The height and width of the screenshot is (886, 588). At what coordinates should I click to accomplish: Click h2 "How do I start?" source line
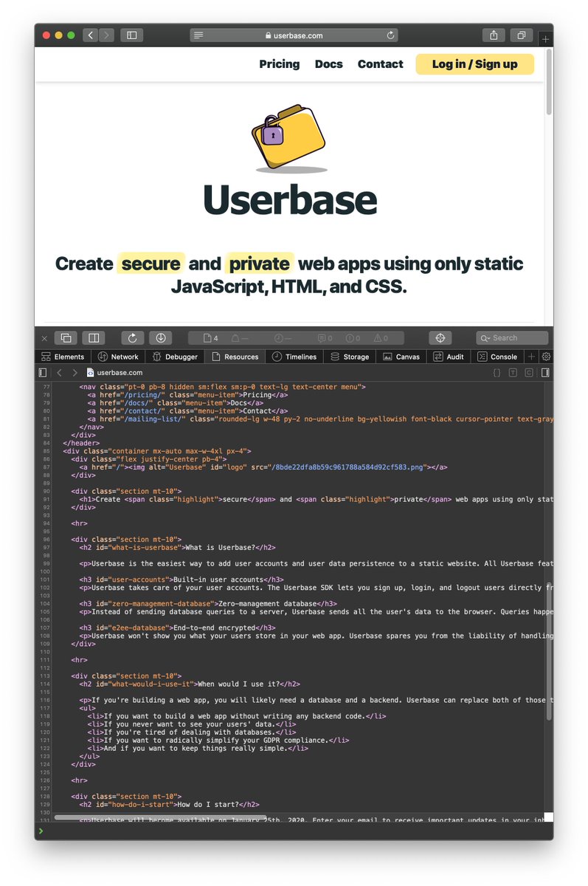pos(169,804)
